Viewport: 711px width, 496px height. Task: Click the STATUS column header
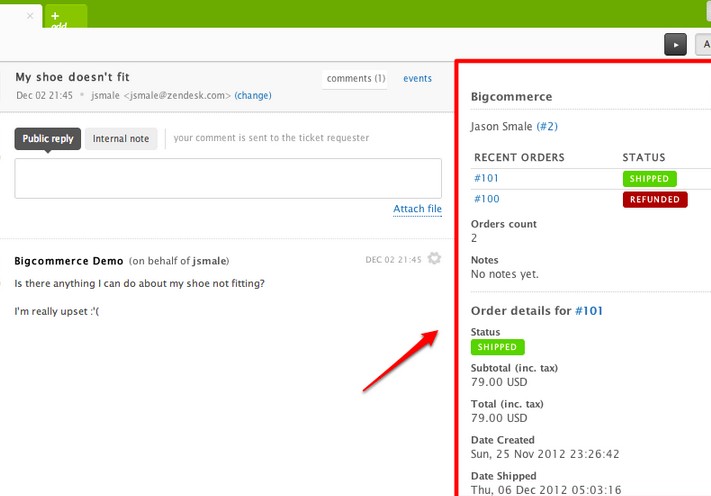[643, 157]
